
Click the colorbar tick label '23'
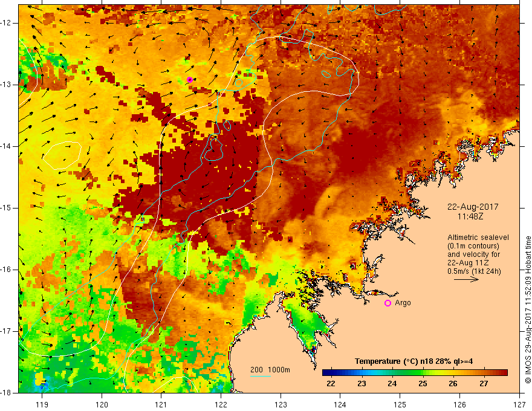(362, 384)
